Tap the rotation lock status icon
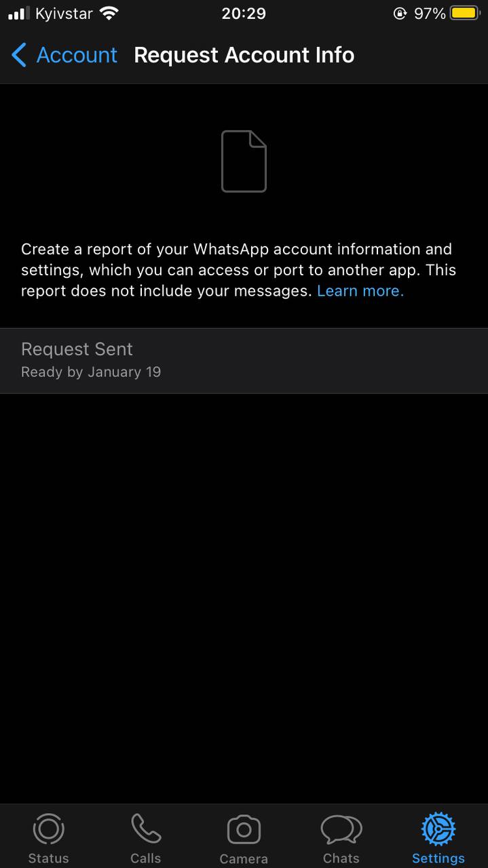Image resolution: width=488 pixels, height=868 pixels. coord(400,14)
